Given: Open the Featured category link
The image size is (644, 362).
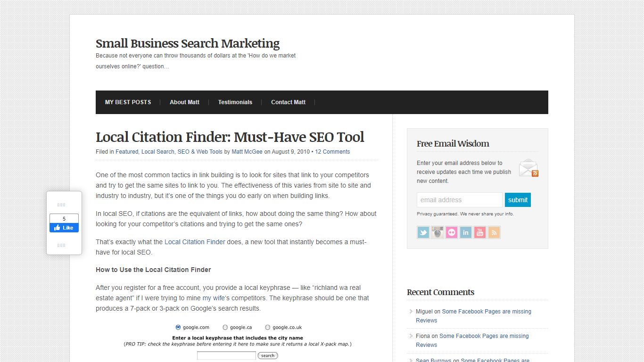Looking at the screenshot, I should pyautogui.click(x=127, y=152).
